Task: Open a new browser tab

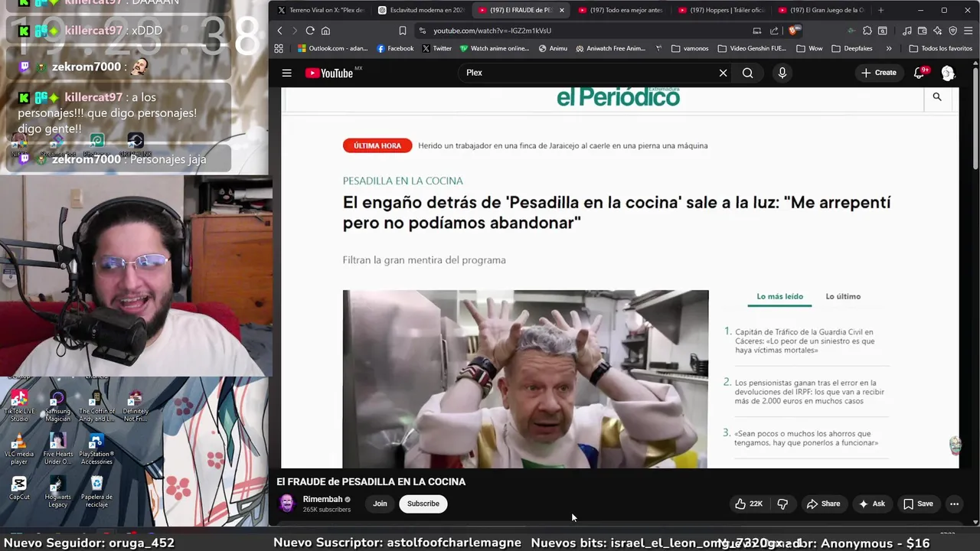Action: pyautogui.click(x=880, y=10)
